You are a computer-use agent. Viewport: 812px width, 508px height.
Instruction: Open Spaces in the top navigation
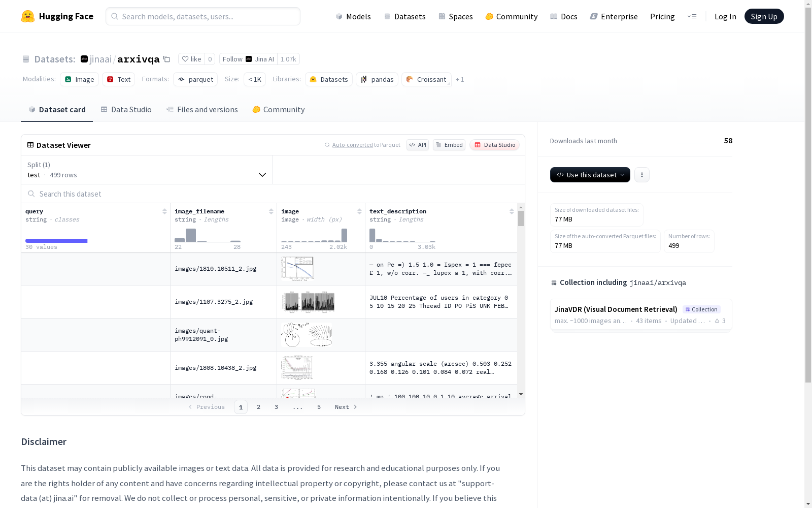click(456, 16)
